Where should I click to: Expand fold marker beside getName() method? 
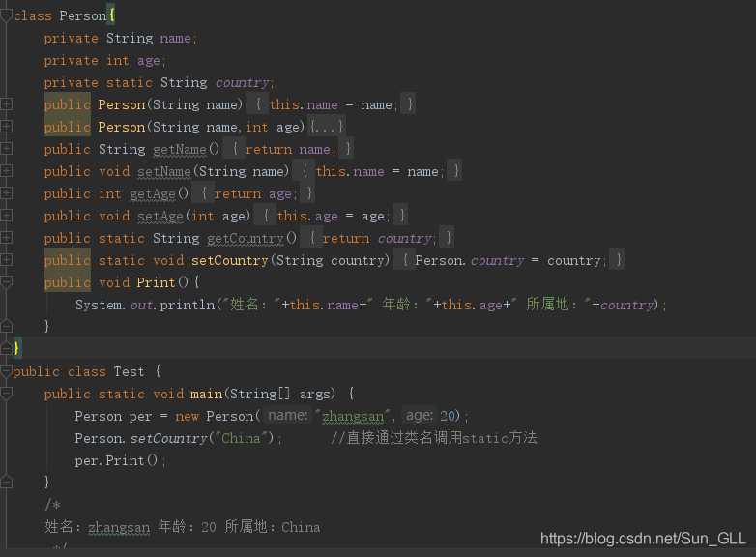click(6, 149)
